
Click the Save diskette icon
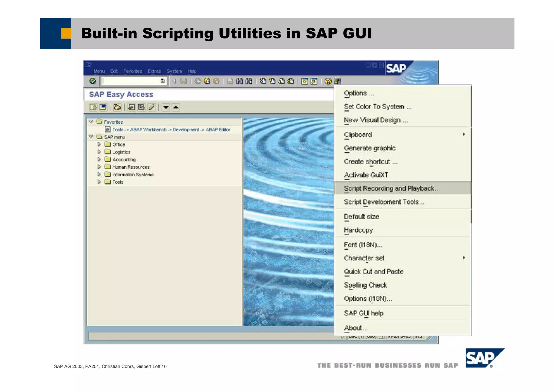[184, 81]
